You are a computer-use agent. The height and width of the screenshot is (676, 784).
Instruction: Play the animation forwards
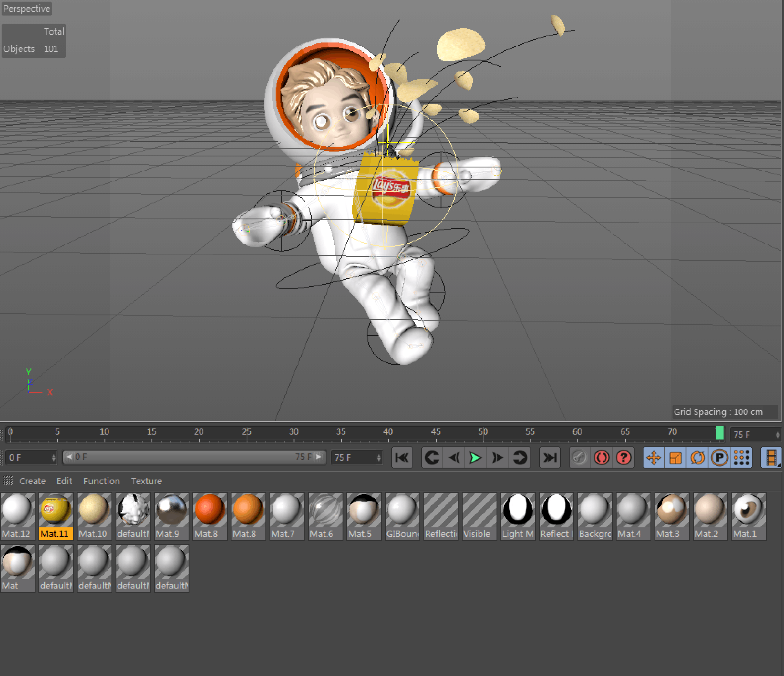476,457
